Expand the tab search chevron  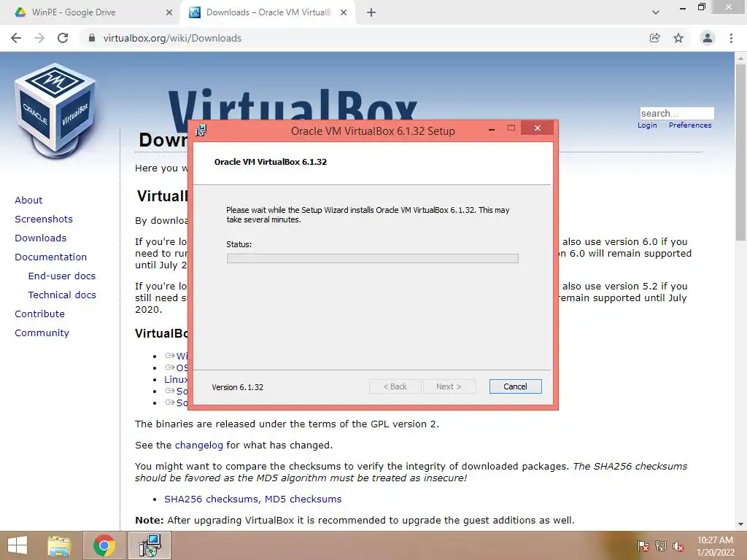656,12
